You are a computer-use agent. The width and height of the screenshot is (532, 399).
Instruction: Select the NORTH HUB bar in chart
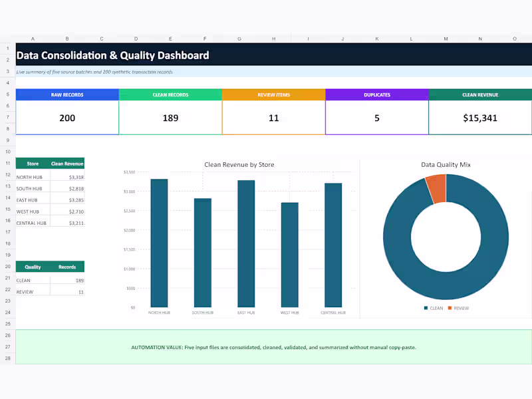point(159,243)
